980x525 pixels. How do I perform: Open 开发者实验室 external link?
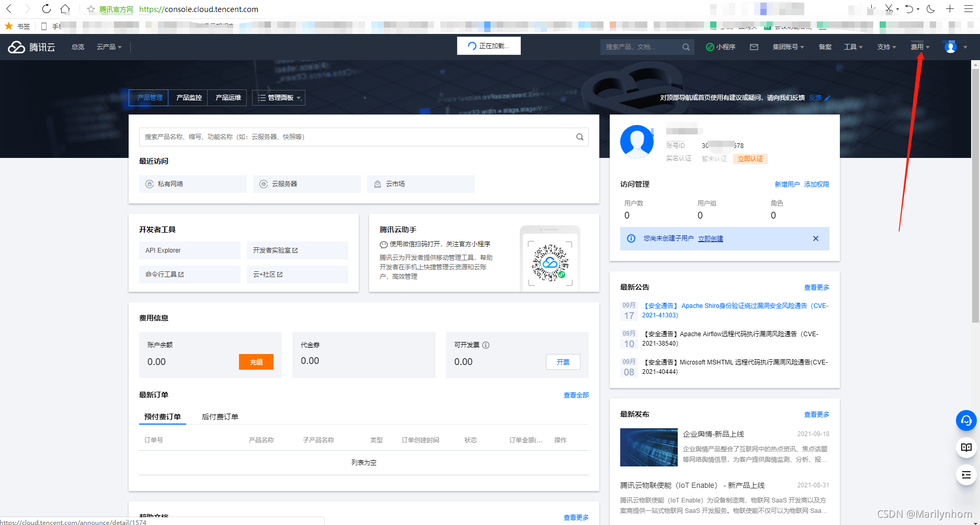[298, 250]
